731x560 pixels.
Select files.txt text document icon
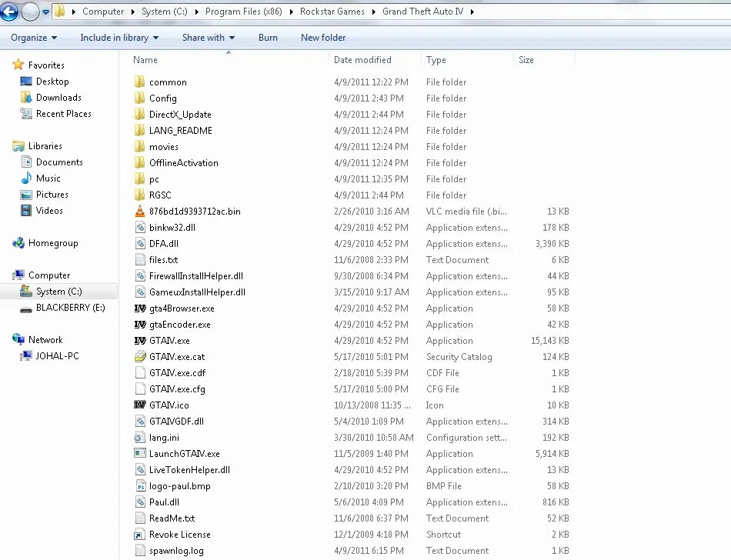click(x=140, y=259)
